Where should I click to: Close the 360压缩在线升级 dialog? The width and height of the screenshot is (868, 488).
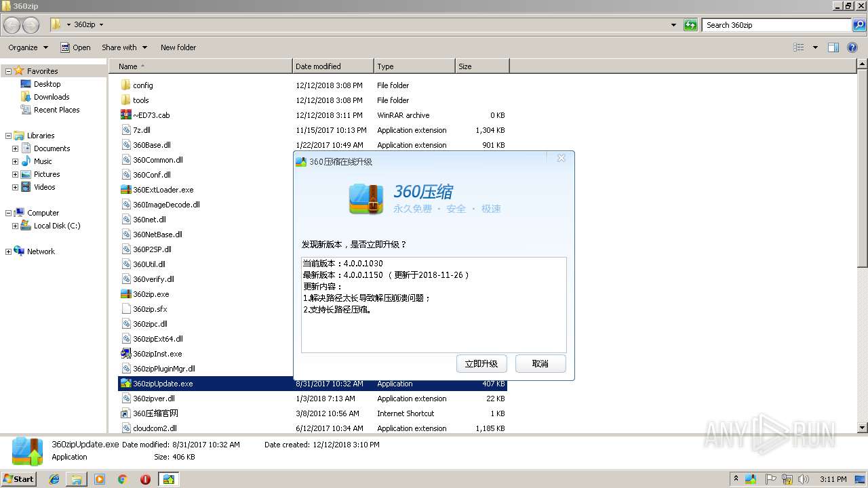561,158
